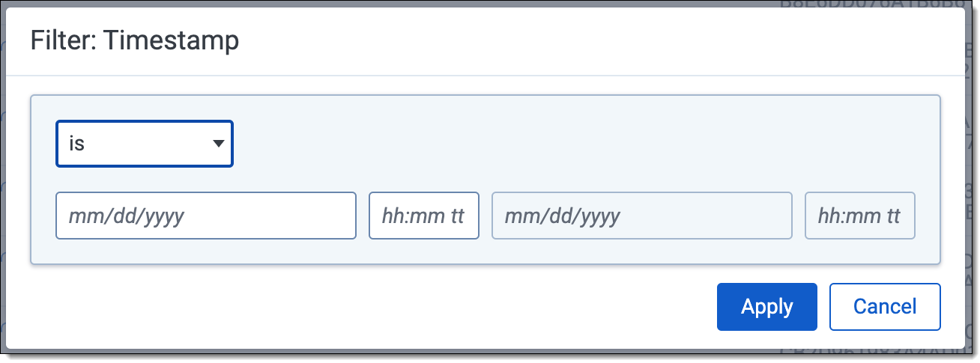Click the start time input box
The image size is (980, 363).
pos(424,216)
